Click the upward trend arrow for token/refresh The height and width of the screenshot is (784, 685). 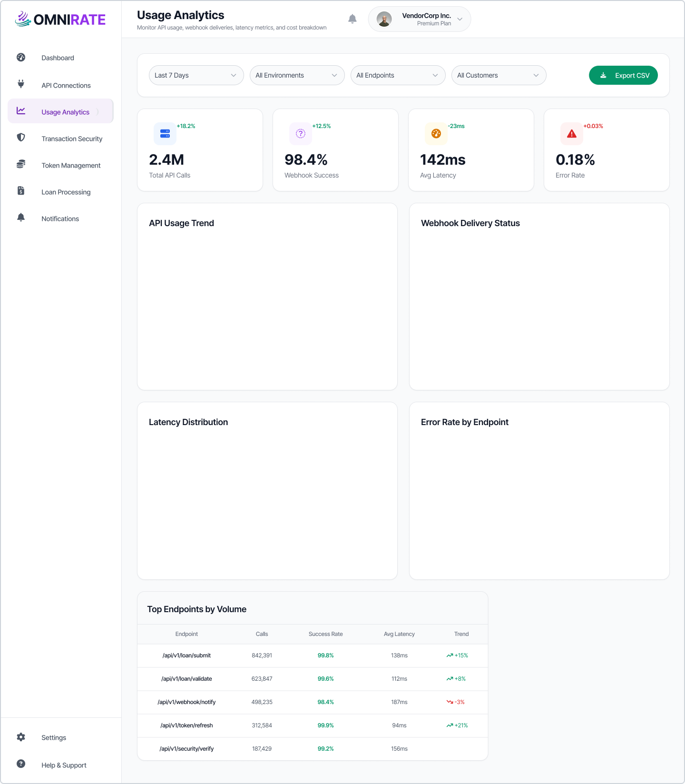pos(450,725)
